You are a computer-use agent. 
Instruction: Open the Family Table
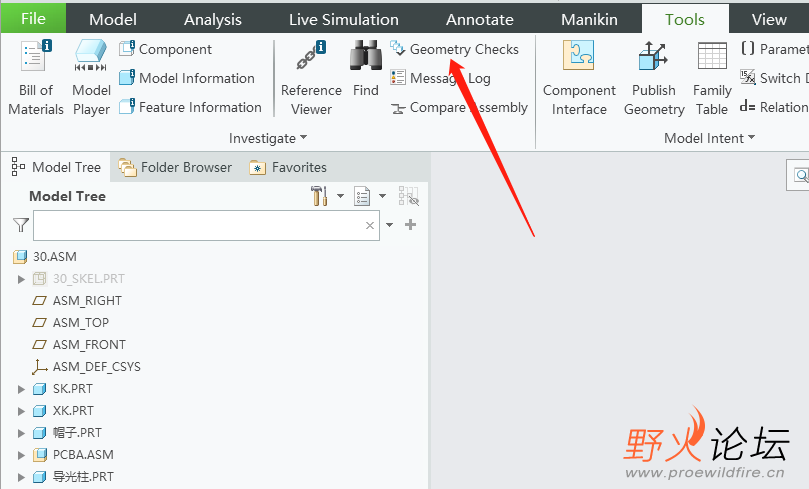[712, 78]
